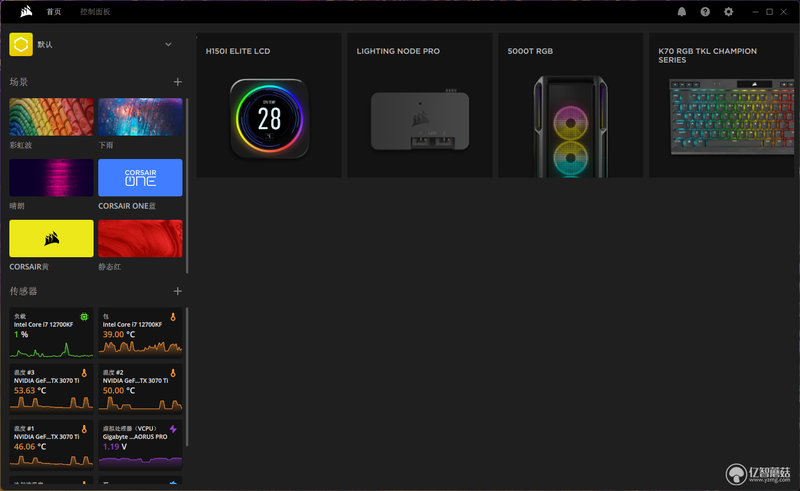Open the 5000T RGB case device card
The height and width of the screenshot is (491, 800).
pyautogui.click(x=570, y=105)
